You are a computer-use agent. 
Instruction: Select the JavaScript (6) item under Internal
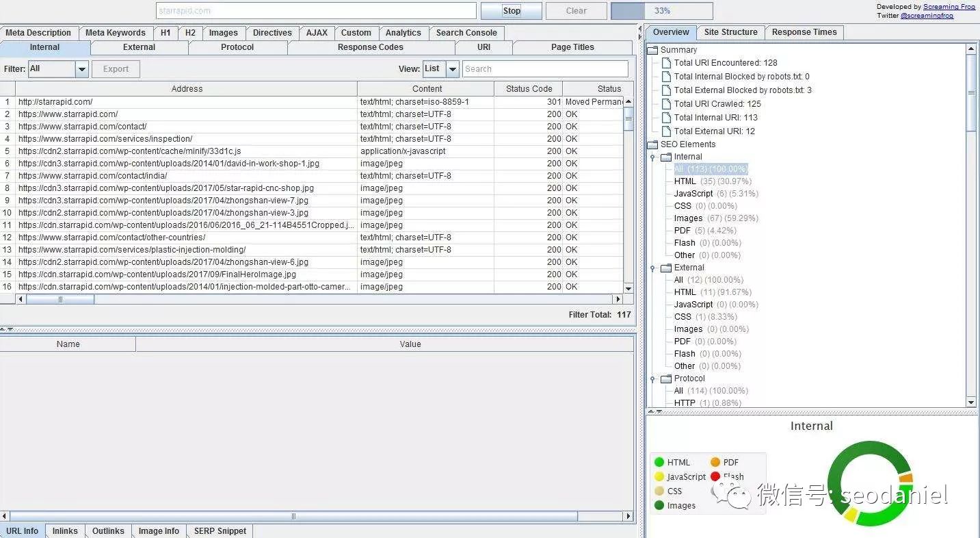715,194
